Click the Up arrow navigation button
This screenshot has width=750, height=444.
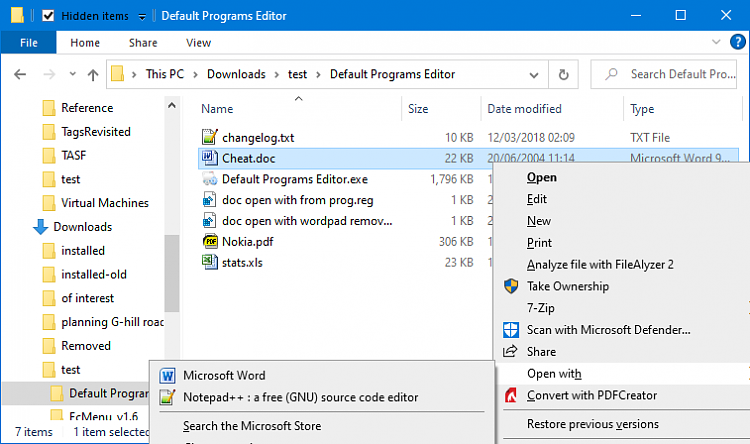click(93, 74)
